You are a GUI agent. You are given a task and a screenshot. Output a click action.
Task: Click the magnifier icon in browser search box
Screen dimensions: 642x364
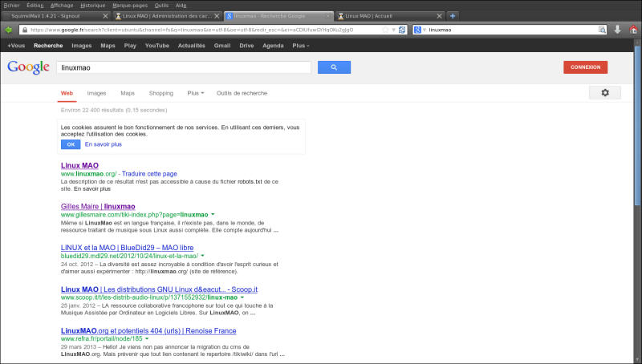tap(602, 30)
